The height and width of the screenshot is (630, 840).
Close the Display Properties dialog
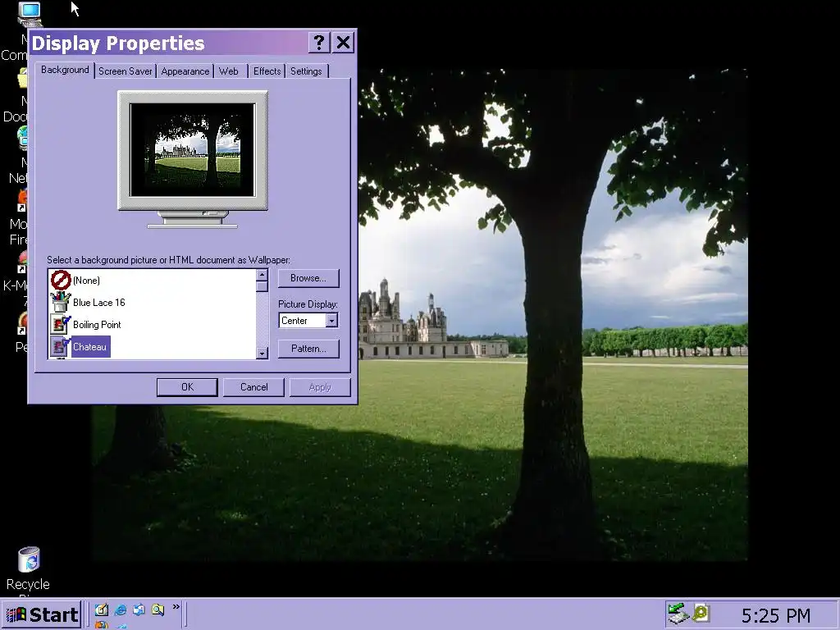pos(343,43)
